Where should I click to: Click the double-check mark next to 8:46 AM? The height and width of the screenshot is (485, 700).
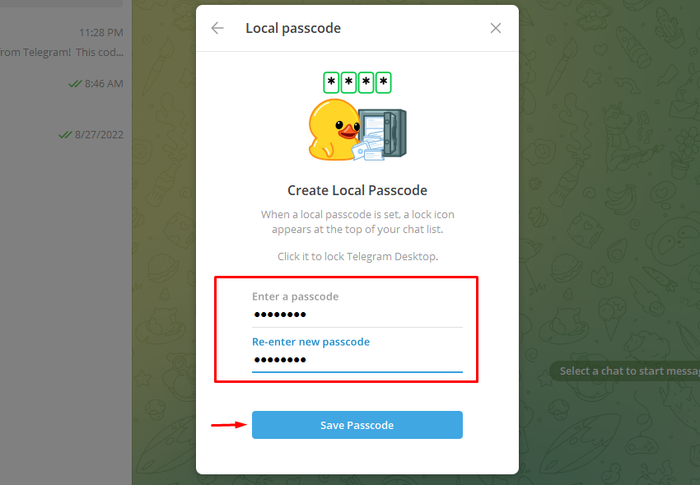click(x=75, y=84)
